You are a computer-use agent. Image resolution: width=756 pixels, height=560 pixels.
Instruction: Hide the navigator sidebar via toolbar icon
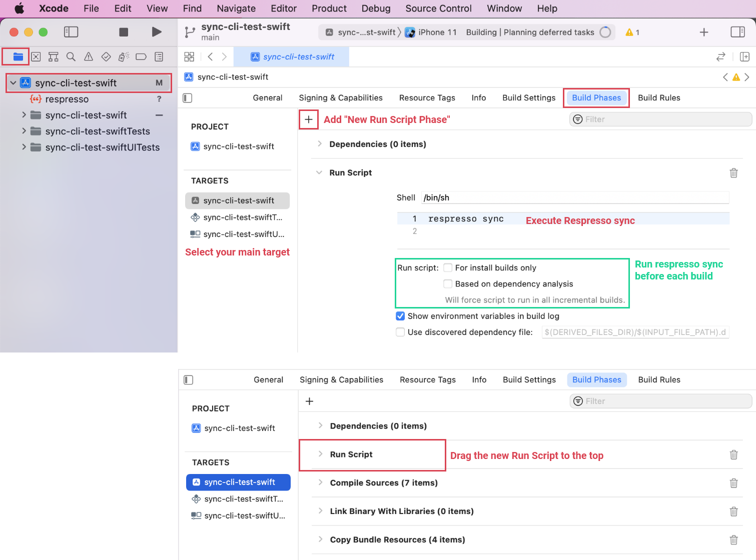click(x=71, y=32)
